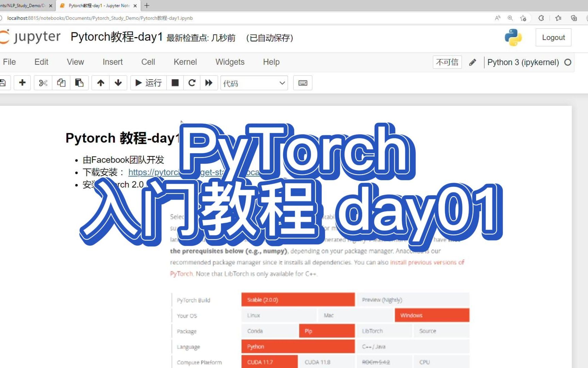Open the browser zoom magnifier icon
Image resolution: width=588 pixels, height=368 pixels.
510,18
